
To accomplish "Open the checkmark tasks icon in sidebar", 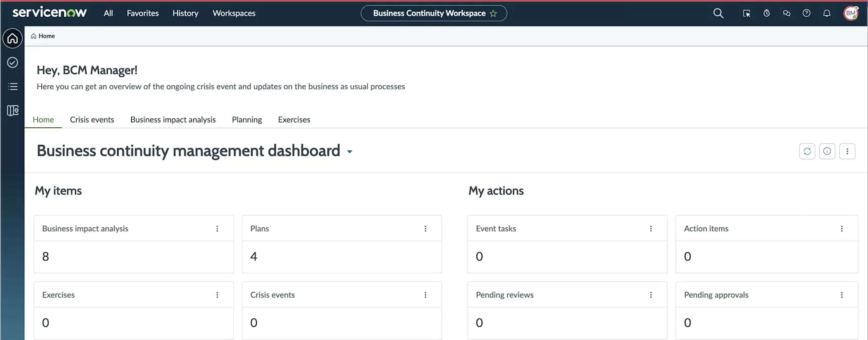I will 13,62.
